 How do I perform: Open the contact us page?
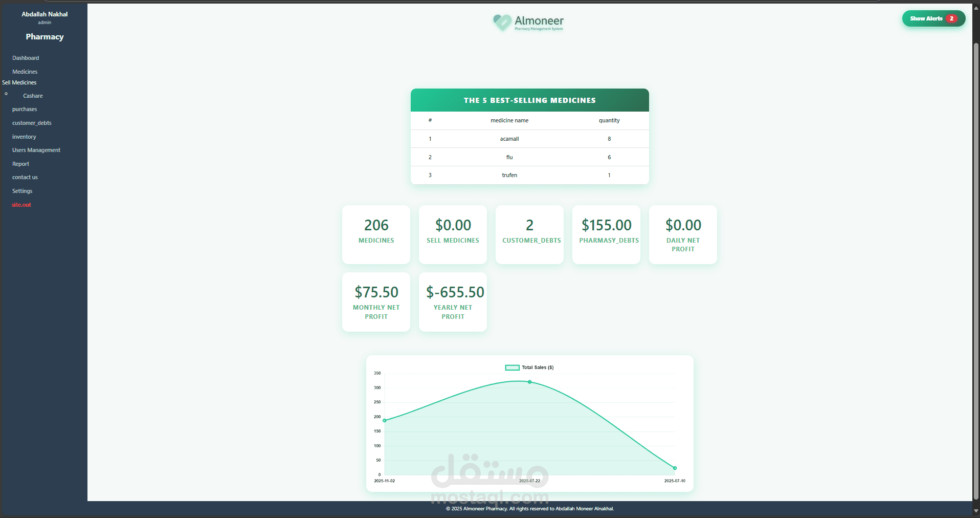pos(25,177)
